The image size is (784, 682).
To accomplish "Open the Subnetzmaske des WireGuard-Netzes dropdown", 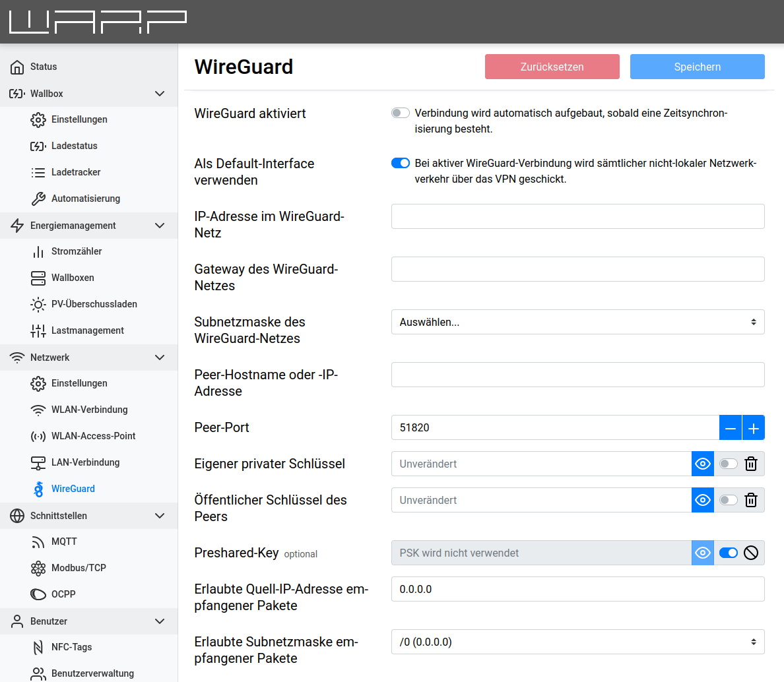I will coord(577,322).
